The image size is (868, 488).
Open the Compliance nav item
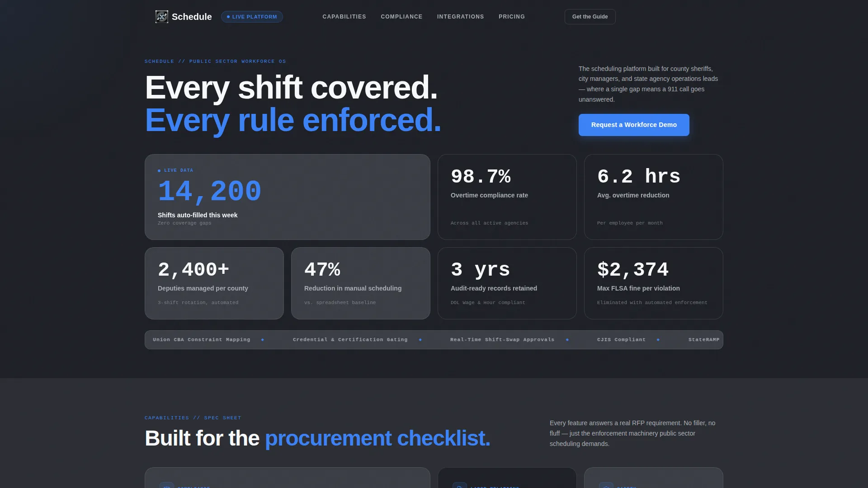click(401, 17)
